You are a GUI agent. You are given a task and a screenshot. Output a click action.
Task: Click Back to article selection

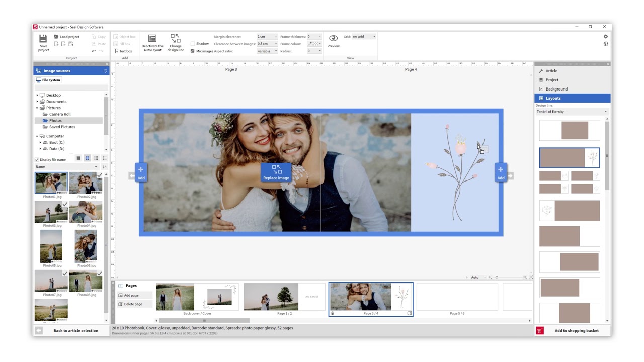pyautogui.click(x=71, y=331)
